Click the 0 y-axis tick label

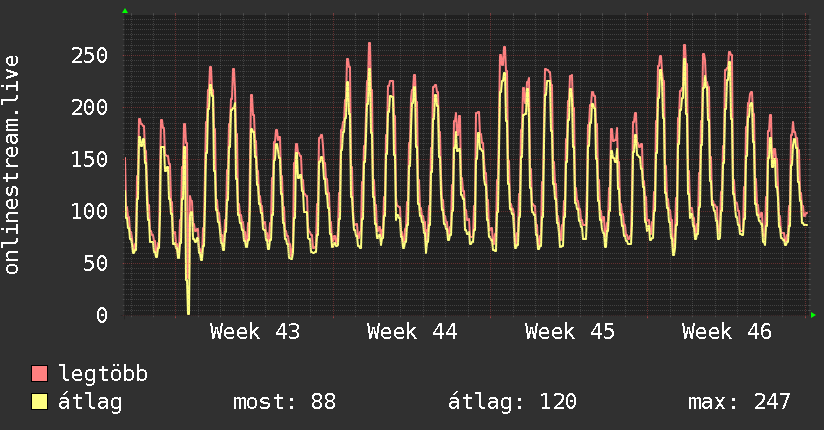pos(102,315)
